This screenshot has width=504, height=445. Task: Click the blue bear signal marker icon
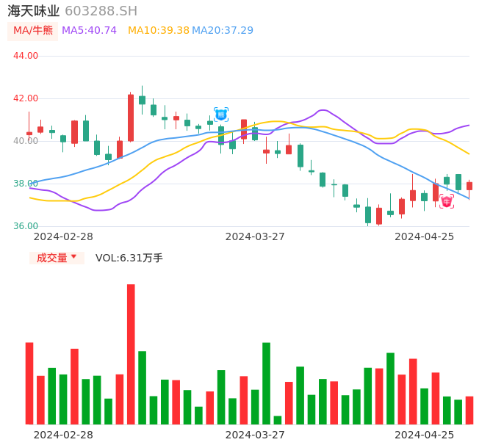click(220, 114)
